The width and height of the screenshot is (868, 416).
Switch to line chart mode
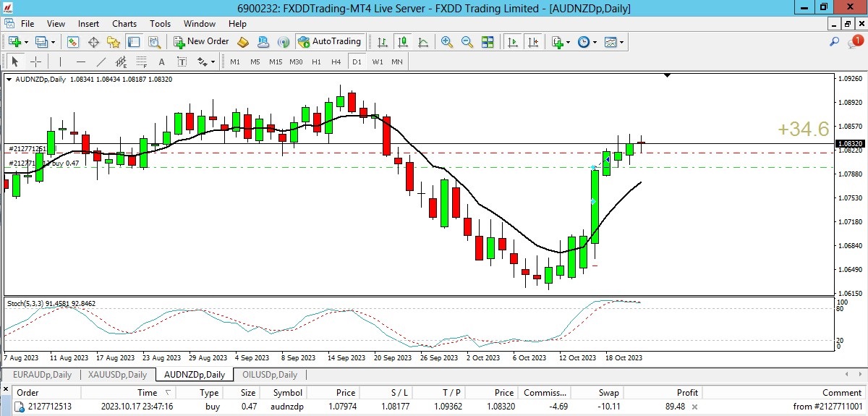click(x=423, y=42)
